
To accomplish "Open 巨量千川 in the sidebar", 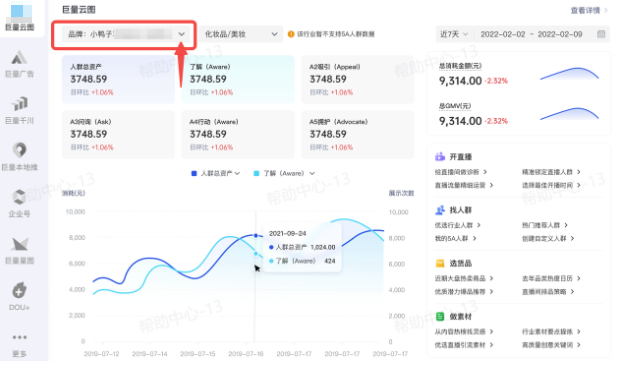I will coord(19,110).
